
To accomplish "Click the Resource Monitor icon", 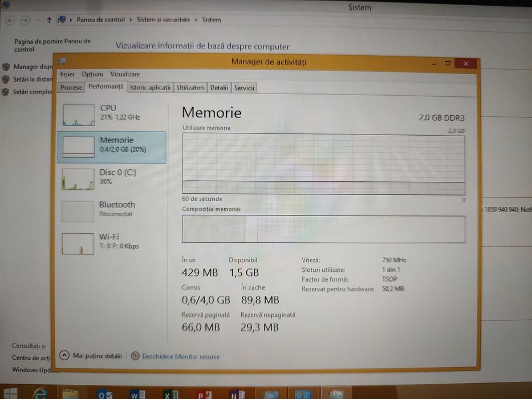I will pos(135,356).
